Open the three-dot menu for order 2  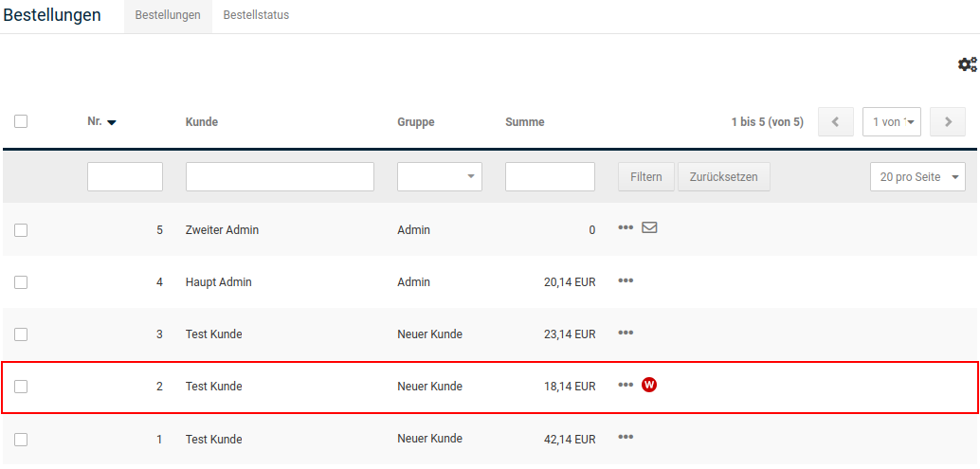(626, 385)
